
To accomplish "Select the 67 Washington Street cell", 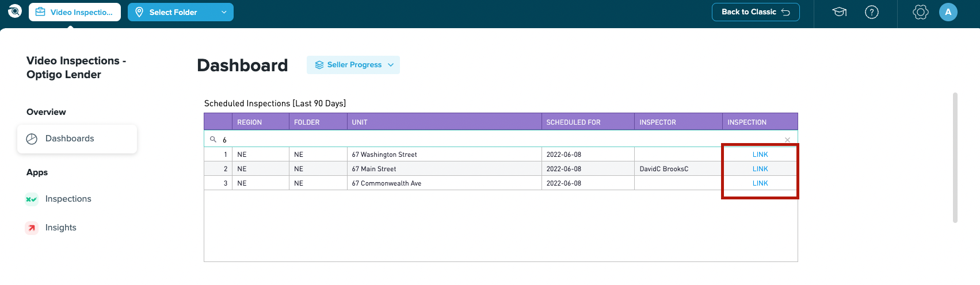I will [444, 155].
